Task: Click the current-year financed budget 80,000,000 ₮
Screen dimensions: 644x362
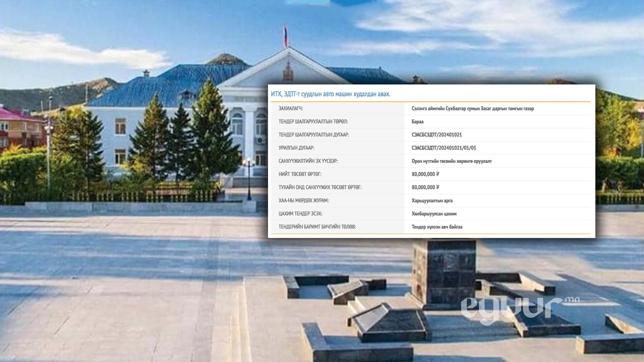Action: [425, 187]
